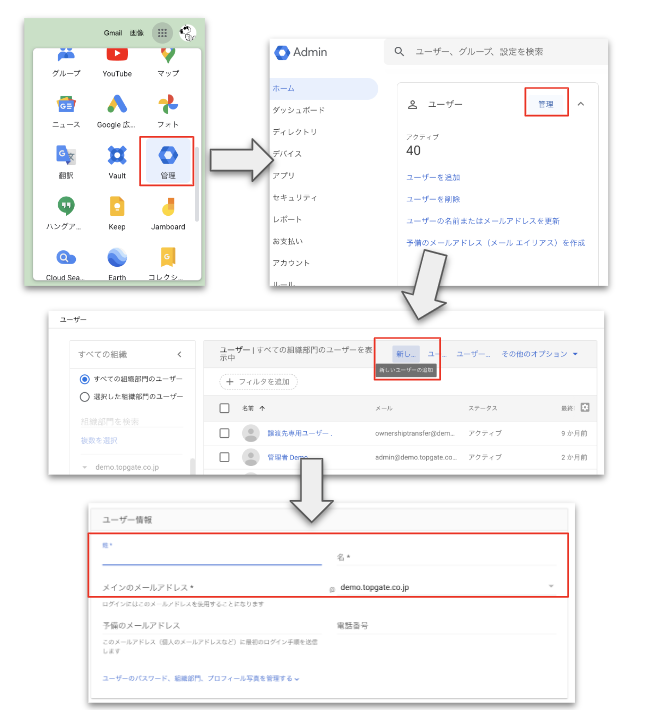Click the 名 input field
Image resolution: width=652 pixels, height=710 pixels.
[x=446, y=557]
